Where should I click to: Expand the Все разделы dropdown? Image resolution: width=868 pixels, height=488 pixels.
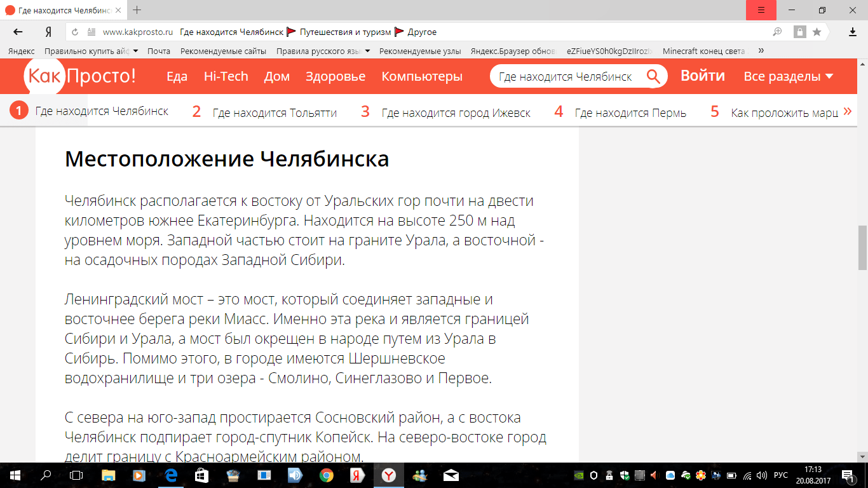click(788, 77)
